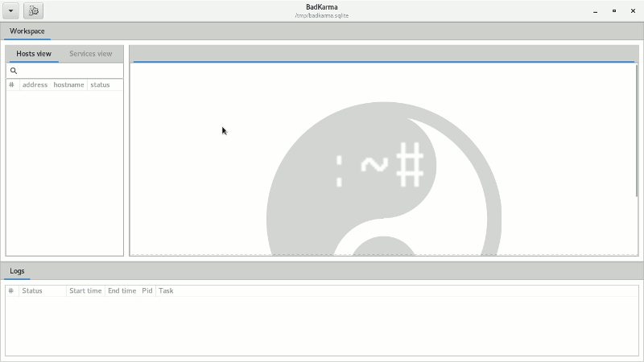644x362 pixels.
Task: Sort hosts by the hostname column
Action: (68, 84)
